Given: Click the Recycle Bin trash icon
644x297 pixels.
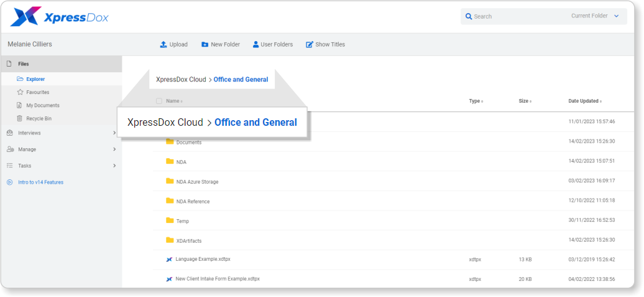Looking at the screenshot, I should click(19, 118).
